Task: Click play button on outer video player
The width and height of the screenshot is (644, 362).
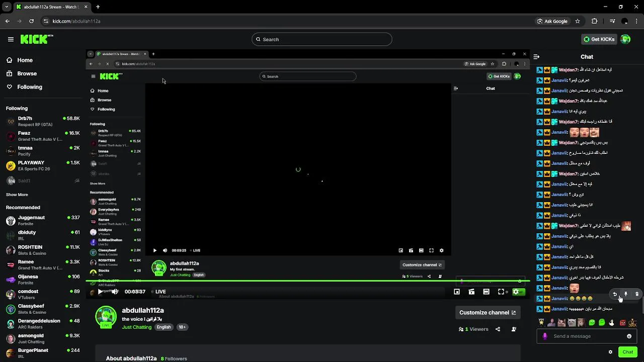Action: [100, 292]
